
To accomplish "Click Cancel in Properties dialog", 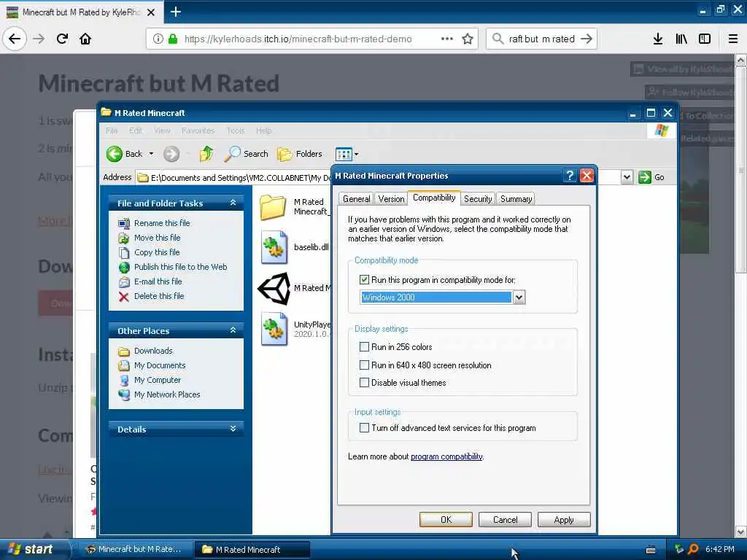I will point(505,519).
